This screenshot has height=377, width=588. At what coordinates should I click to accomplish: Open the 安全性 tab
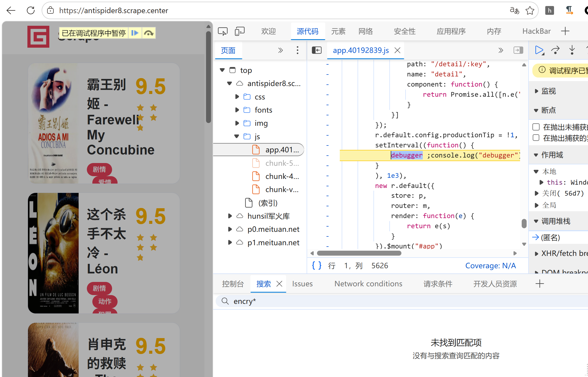pyautogui.click(x=405, y=31)
